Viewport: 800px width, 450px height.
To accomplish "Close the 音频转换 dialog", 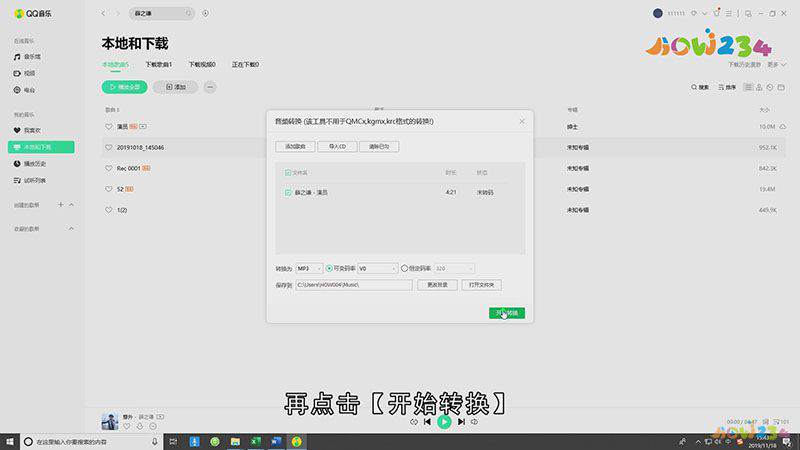I will point(521,121).
